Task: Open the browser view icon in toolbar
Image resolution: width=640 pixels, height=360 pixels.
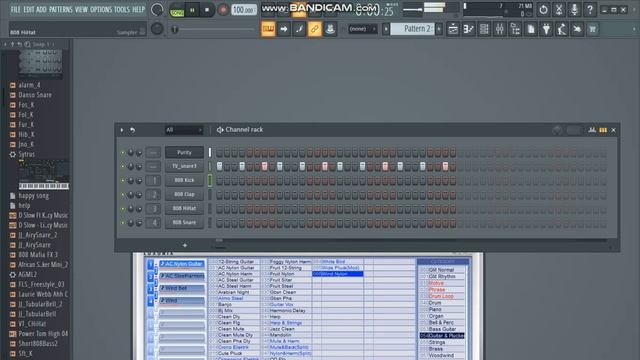Action: (x=515, y=29)
